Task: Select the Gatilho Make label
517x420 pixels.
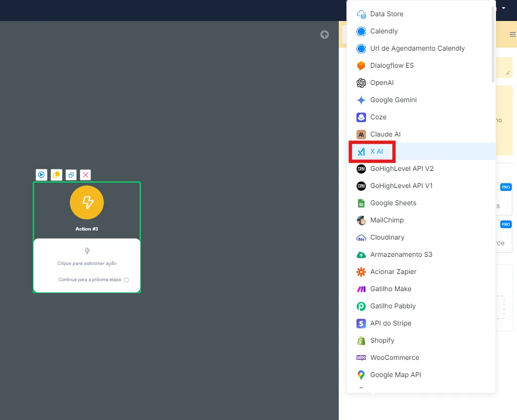Action: tap(391, 289)
